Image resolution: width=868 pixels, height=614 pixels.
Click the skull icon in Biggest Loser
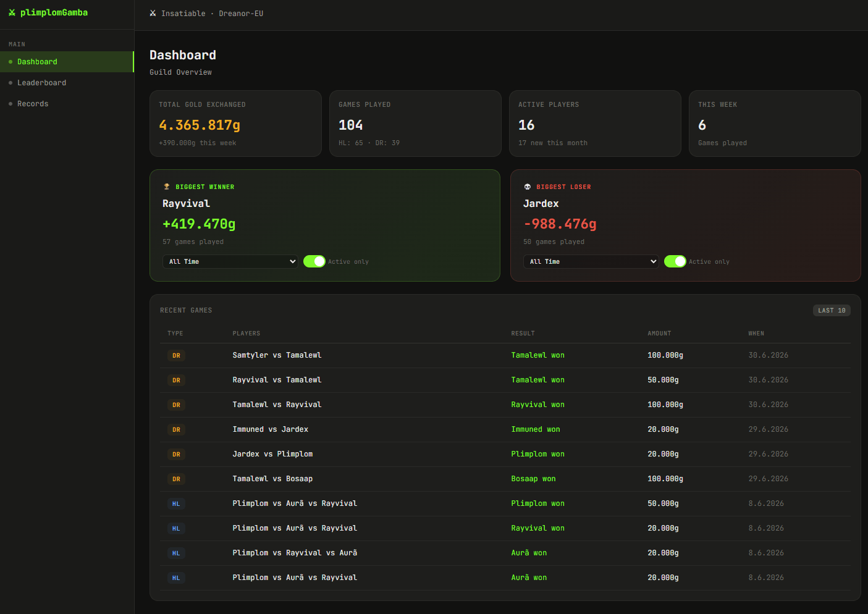click(x=527, y=187)
